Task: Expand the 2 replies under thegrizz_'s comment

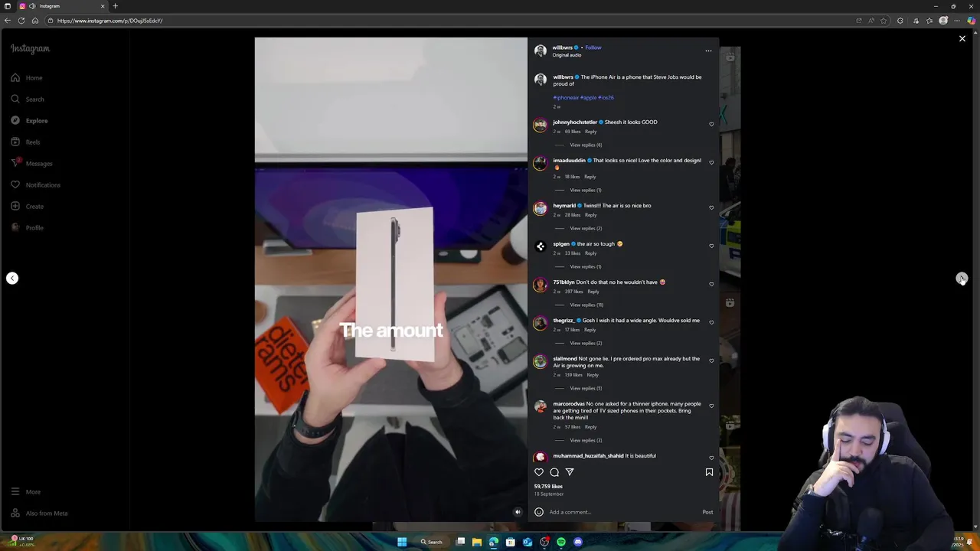Action: click(x=586, y=344)
